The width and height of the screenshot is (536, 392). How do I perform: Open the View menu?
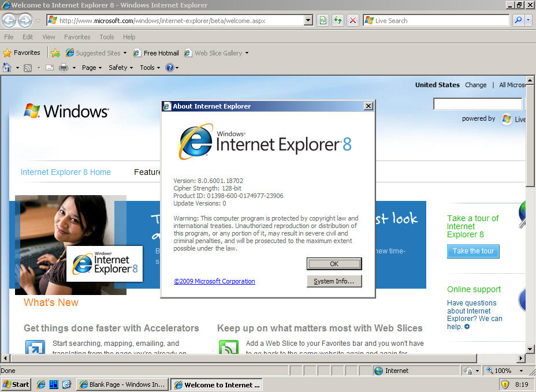click(49, 37)
